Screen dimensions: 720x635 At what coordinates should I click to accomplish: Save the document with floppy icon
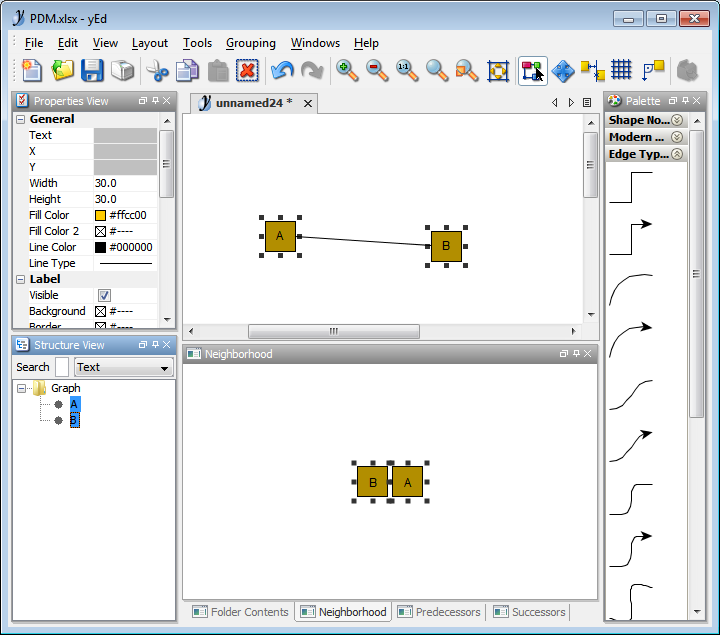click(x=92, y=71)
